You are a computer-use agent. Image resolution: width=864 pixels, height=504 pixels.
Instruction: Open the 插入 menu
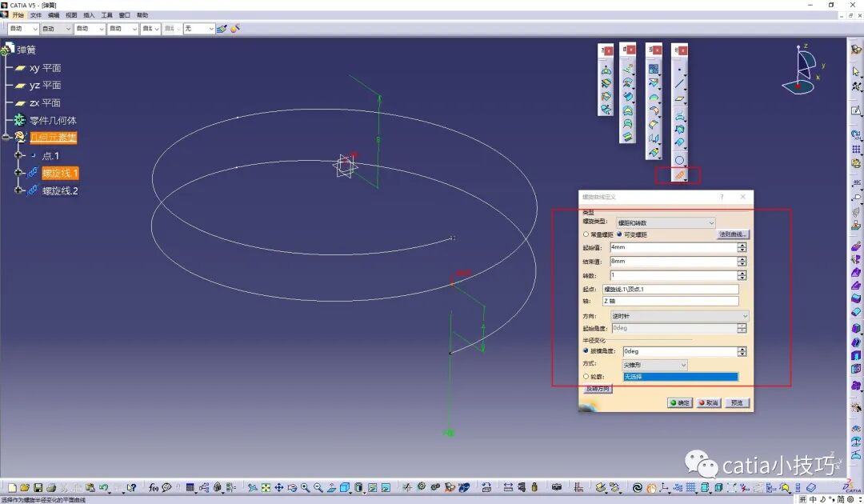[89, 15]
